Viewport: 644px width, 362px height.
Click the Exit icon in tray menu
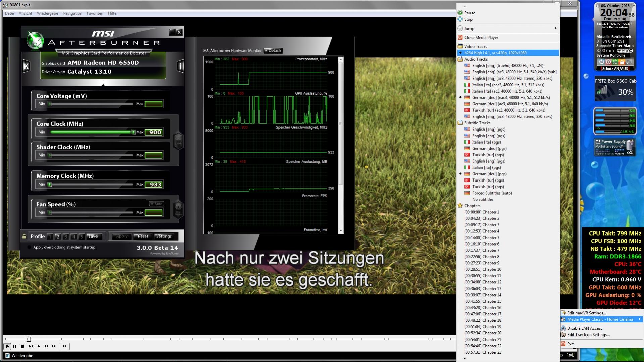point(563,344)
